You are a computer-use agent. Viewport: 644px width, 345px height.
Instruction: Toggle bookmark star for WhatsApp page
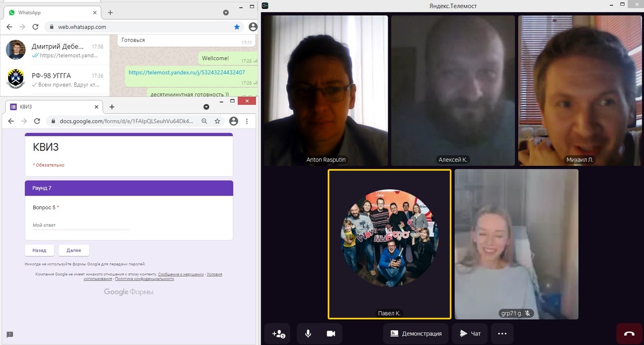tap(237, 27)
